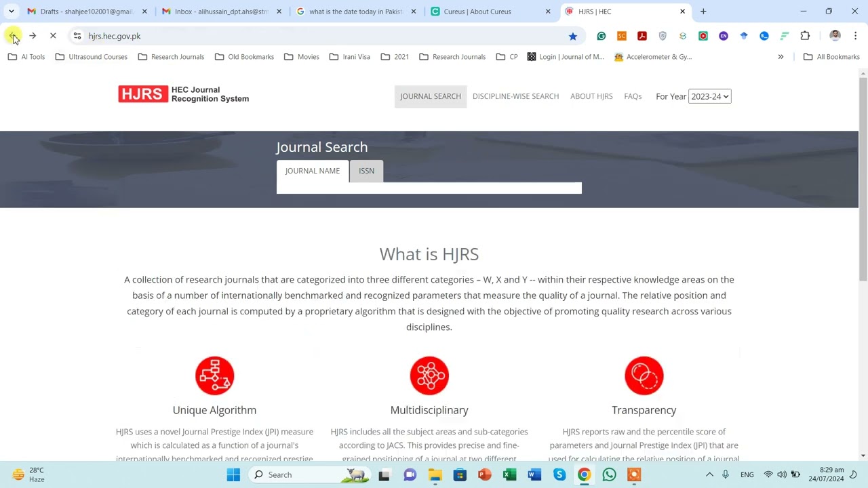Screen dimensions: 868x488
Task: Open the Old Bookmarks folder
Action: (244, 57)
